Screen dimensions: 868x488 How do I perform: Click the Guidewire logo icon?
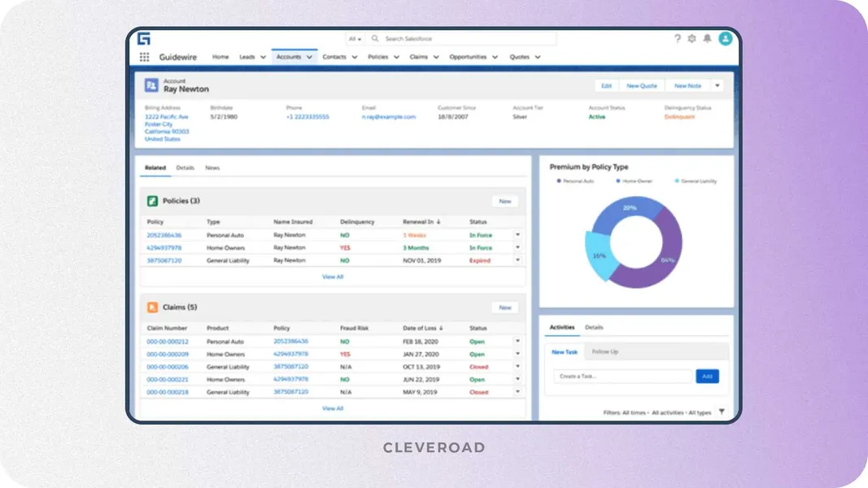pyautogui.click(x=144, y=39)
